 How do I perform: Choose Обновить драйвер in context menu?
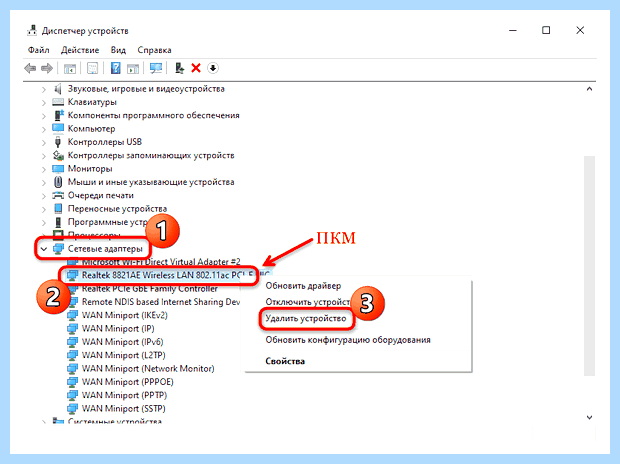(303, 286)
